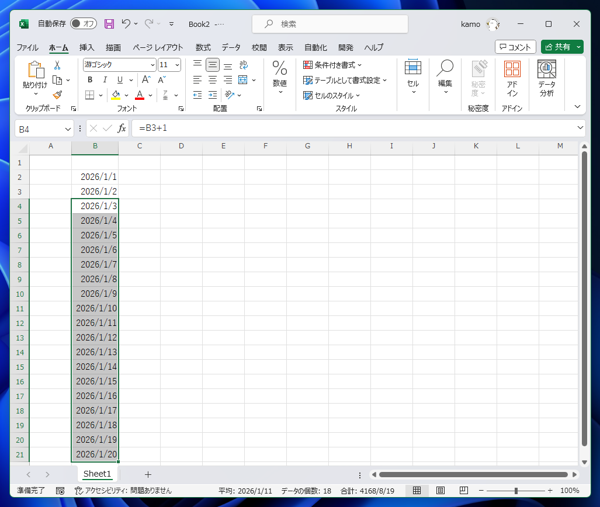The width and height of the screenshot is (600, 507).
Task: Click the Undo arrow icon
Action: 126,24
